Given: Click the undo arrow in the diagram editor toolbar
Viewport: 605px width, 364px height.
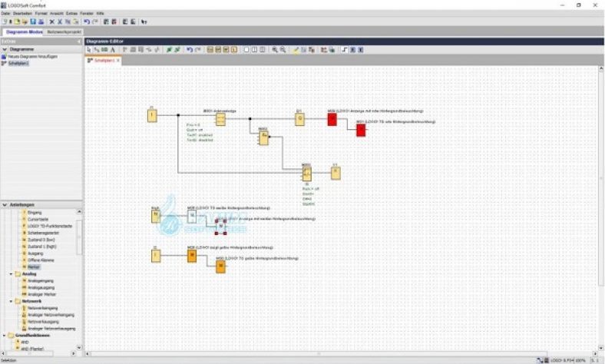Looking at the screenshot, I should click(x=190, y=50).
